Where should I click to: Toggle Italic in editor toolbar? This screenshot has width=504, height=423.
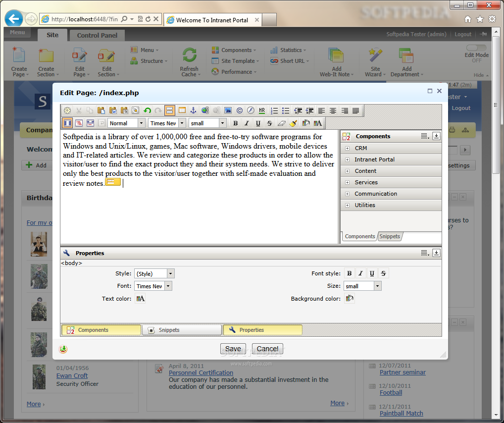click(x=247, y=123)
